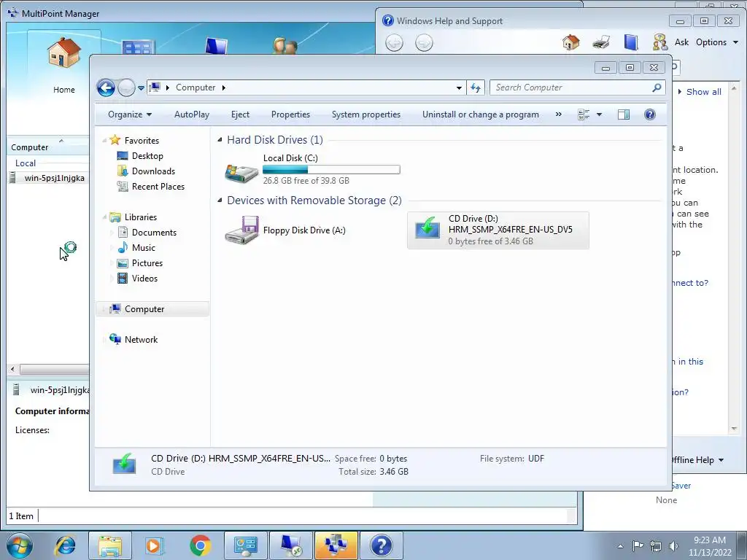Open the Options menu in Help window
The width and height of the screenshot is (747, 560).
716,42
